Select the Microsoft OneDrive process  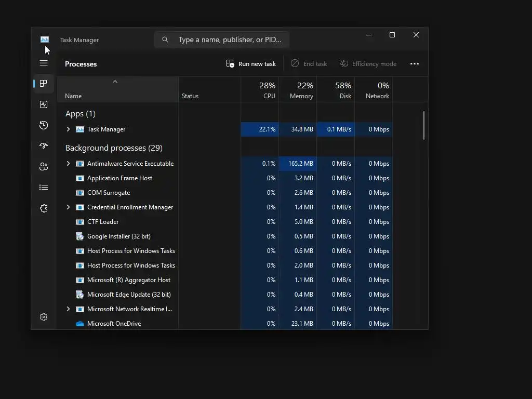click(229, 324)
